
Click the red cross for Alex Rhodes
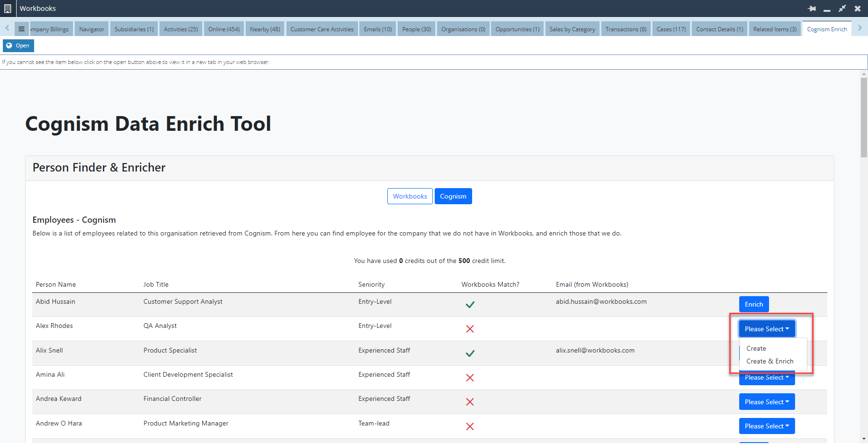point(470,329)
